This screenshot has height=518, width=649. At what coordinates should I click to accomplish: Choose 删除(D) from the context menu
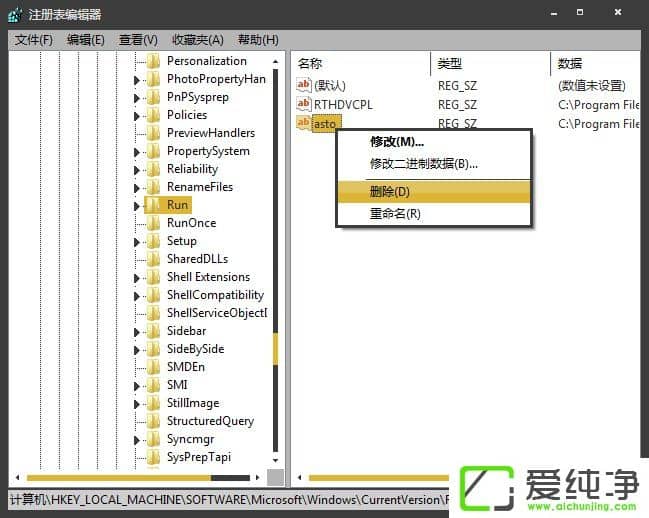pyautogui.click(x=390, y=192)
